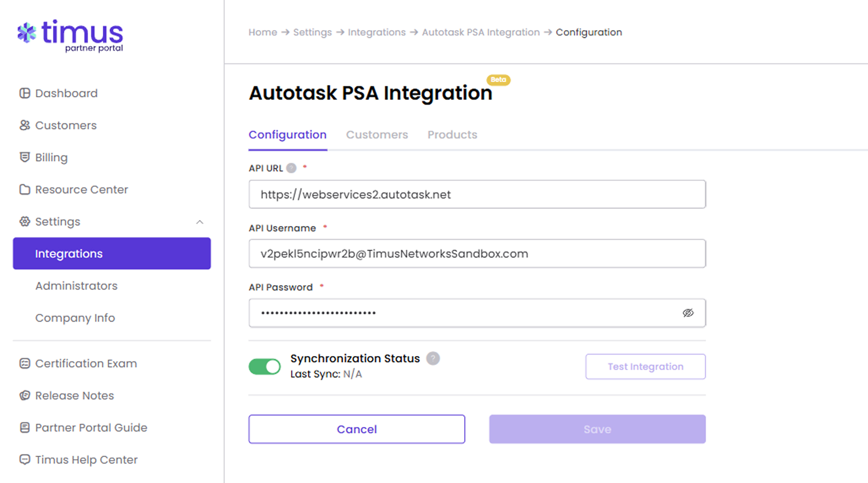The height and width of the screenshot is (483, 868).
Task: Open Administrators in Settings submenu
Action: click(x=76, y=286)
